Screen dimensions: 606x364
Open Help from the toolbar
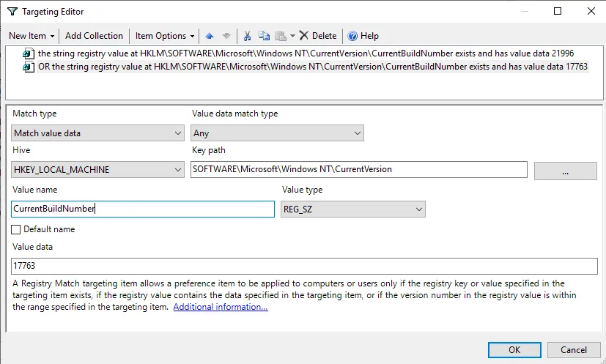point(363,36)
